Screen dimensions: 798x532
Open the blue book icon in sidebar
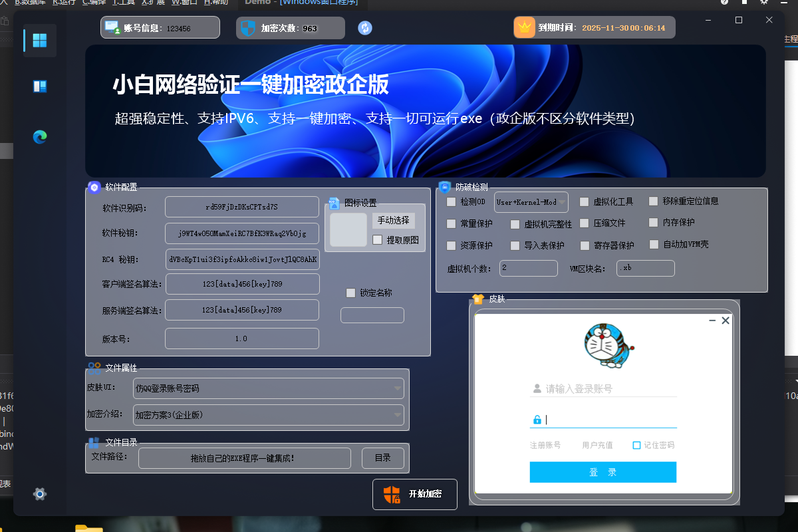pyautogui.click(x=39, y=86)
